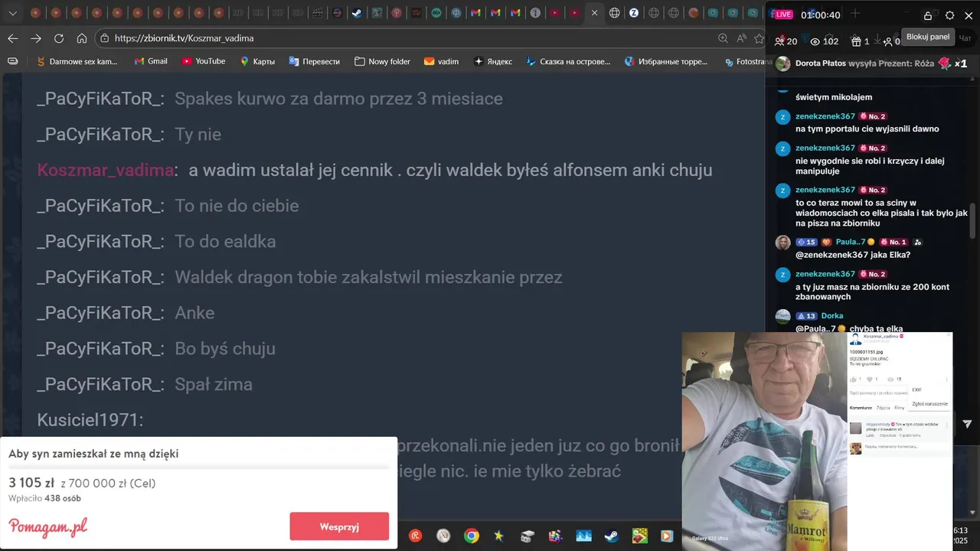Open the Darmowe sex kam... bookmark
The width and height of the screenshot is (980, 551).
coord(77,61)
